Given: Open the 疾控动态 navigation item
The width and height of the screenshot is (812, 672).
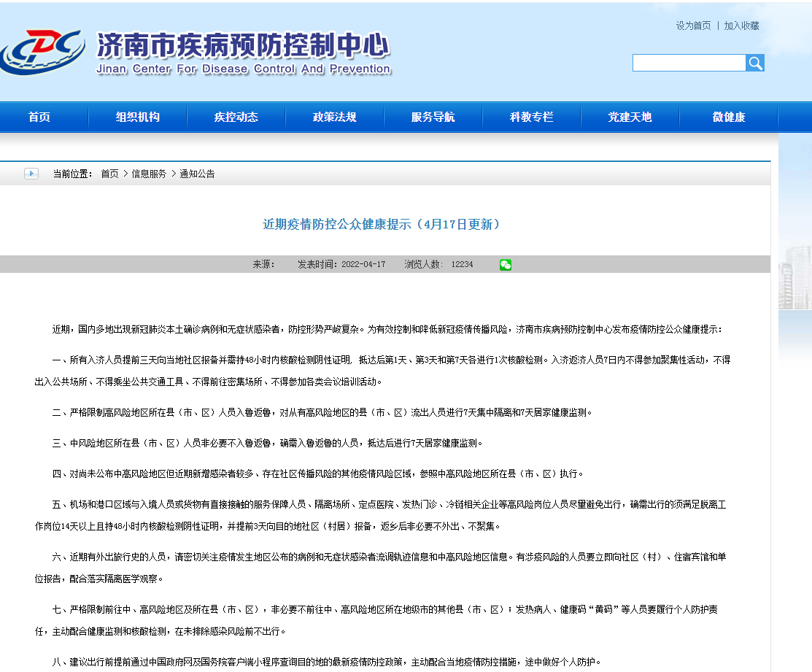Looking at the screenshot, I should point(236,117).
